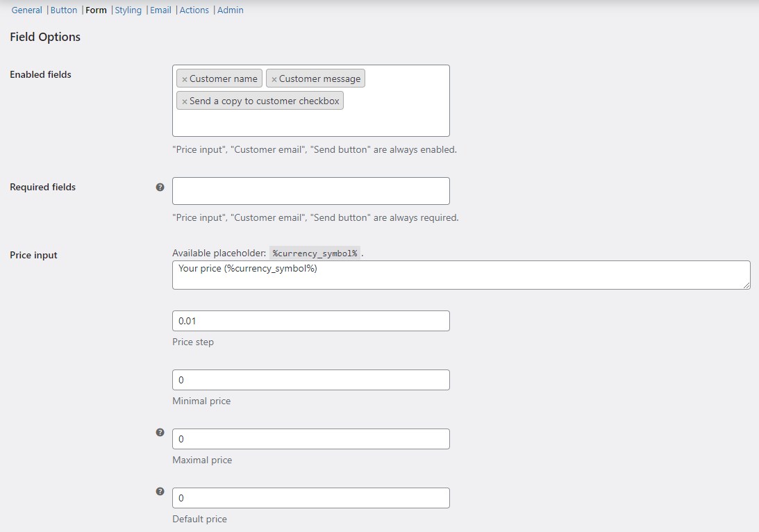Click the price input label text field

coord(460,274)
